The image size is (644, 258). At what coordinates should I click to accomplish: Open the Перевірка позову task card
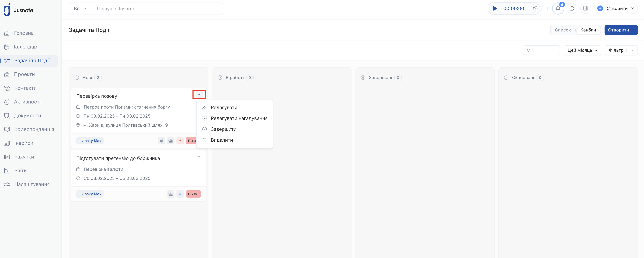[x=97, y=96]
